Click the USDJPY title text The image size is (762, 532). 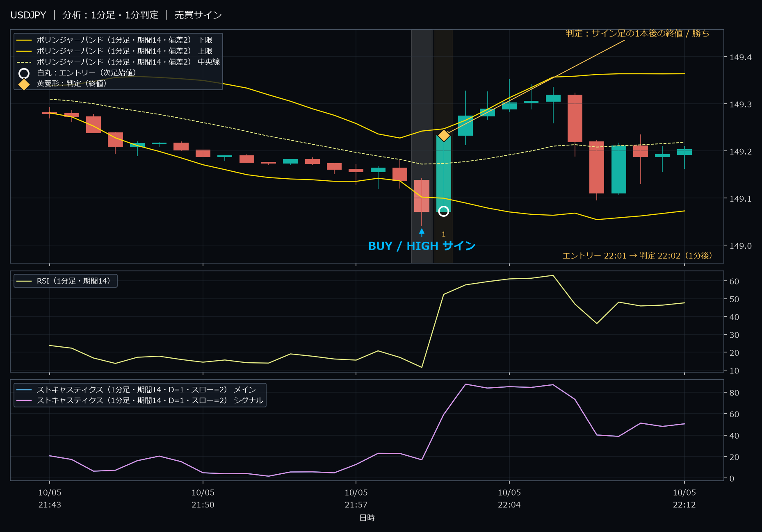28,15
